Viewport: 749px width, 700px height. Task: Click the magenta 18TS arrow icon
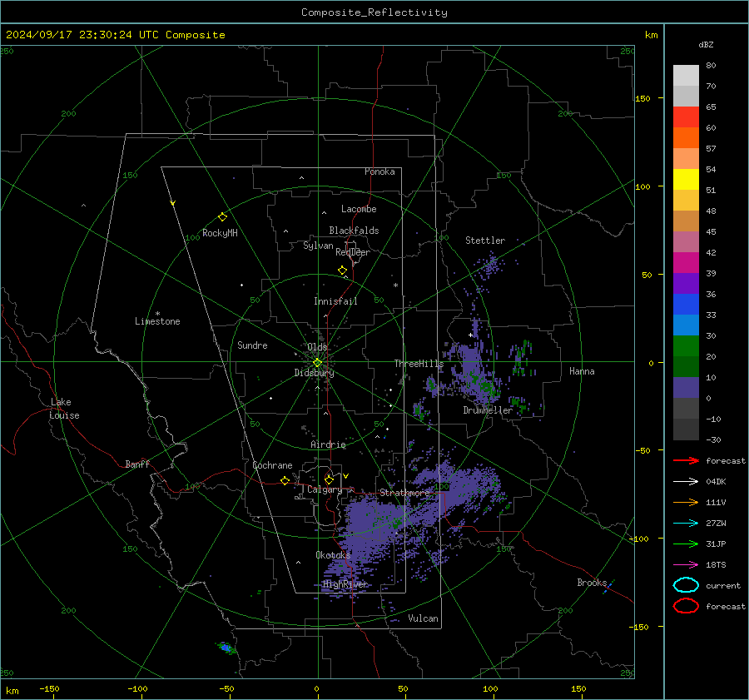tap(686, 565)
